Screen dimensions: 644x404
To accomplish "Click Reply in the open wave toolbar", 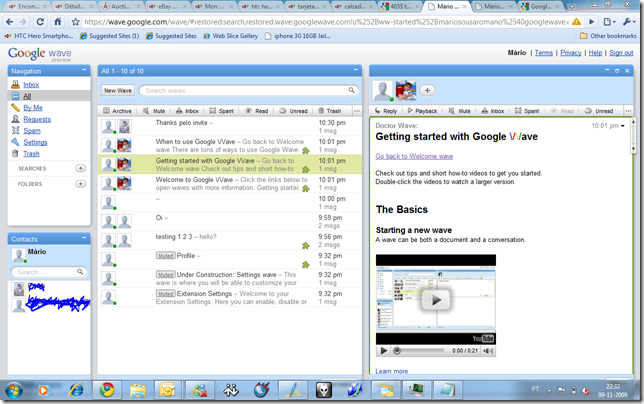I will click(386, 111).
